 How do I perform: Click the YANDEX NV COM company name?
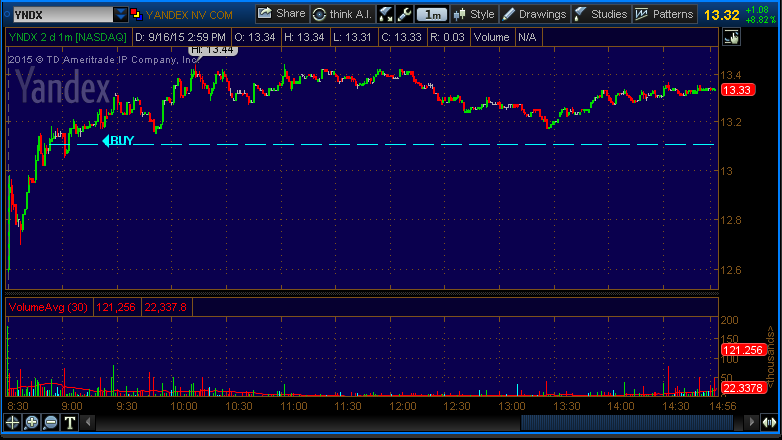tap(189, 15)
